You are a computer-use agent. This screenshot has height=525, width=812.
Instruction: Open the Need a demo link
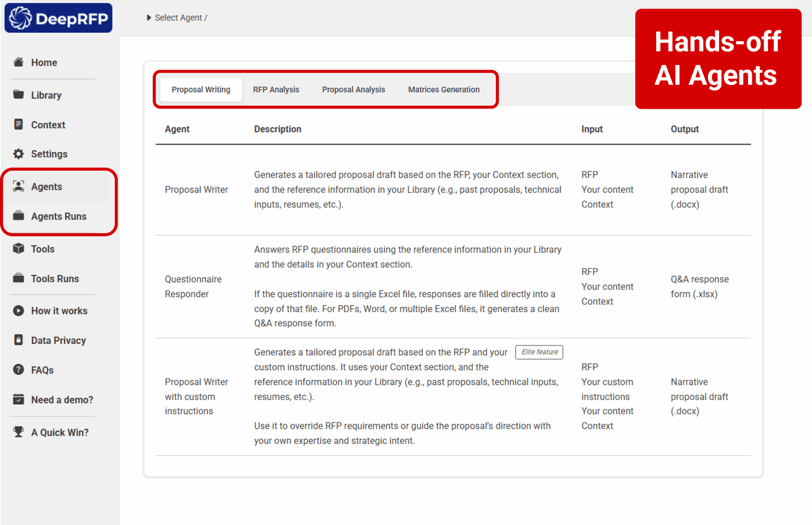(x=62, y=400)
